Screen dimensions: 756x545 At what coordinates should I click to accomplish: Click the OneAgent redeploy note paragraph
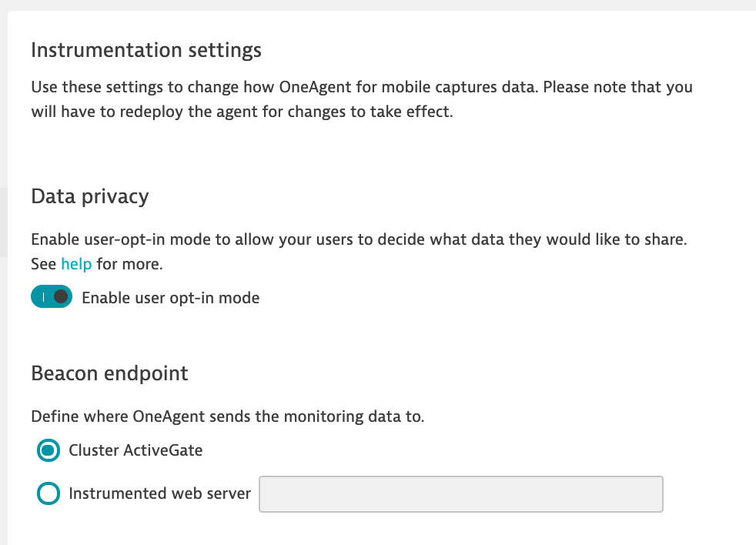click(362, 99)
